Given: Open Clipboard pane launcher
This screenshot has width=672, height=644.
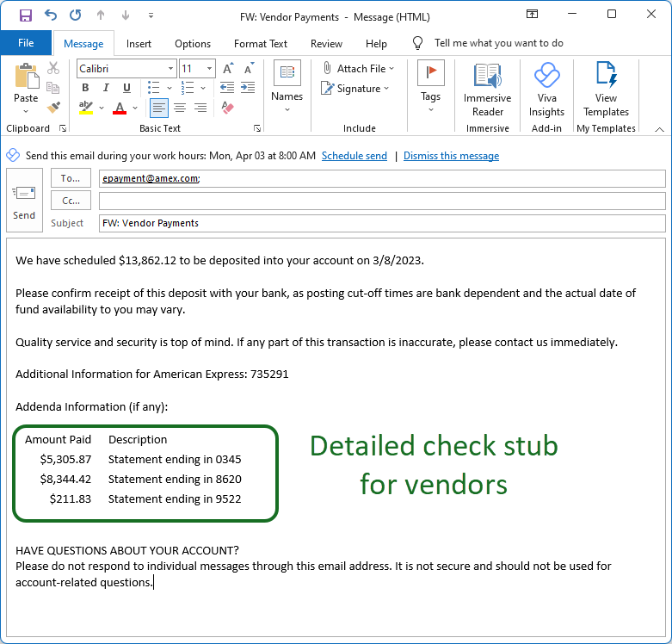Looking at the screenshot, I should click(x=63, y=128).
